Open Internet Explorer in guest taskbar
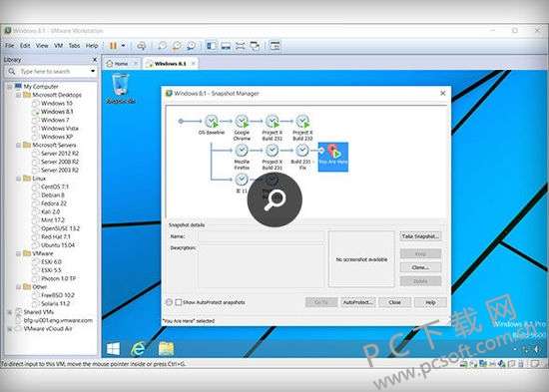Screen dimensions: 549x392 139,348
